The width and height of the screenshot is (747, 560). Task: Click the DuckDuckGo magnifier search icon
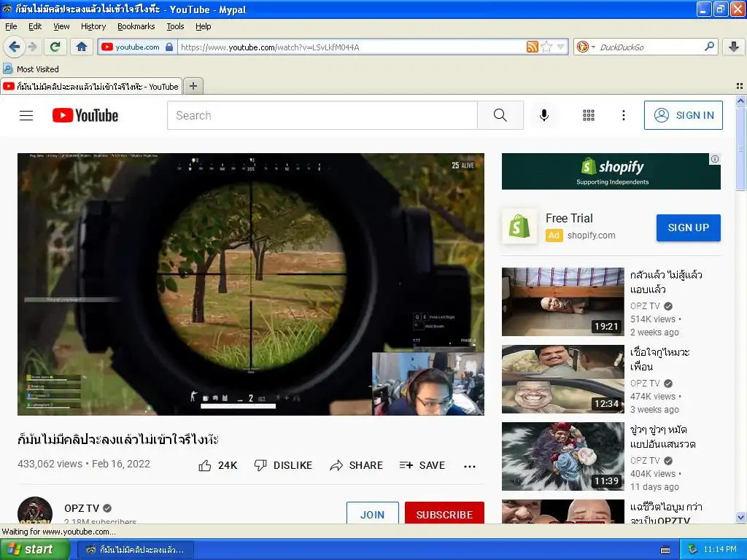[709, 47]
